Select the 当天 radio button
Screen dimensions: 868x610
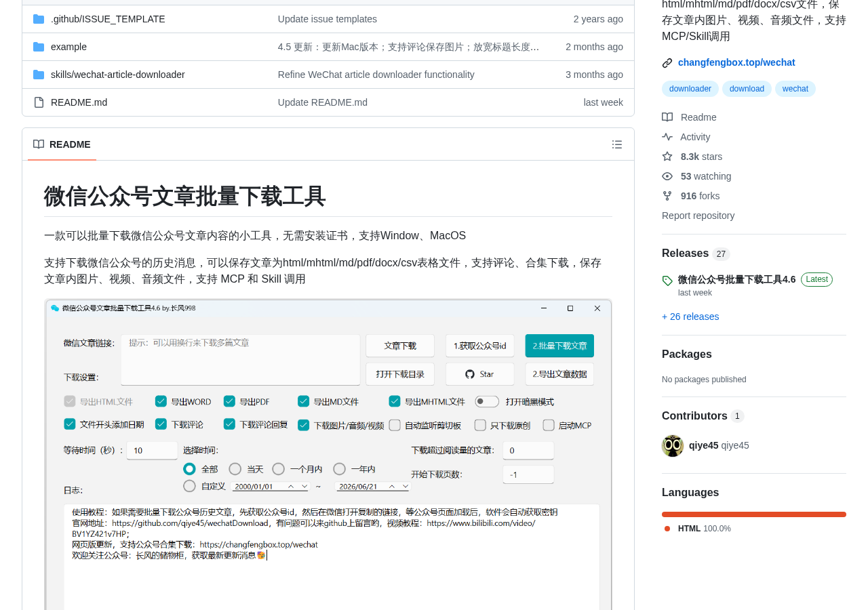pyautogui.click(x=235, y=469)
